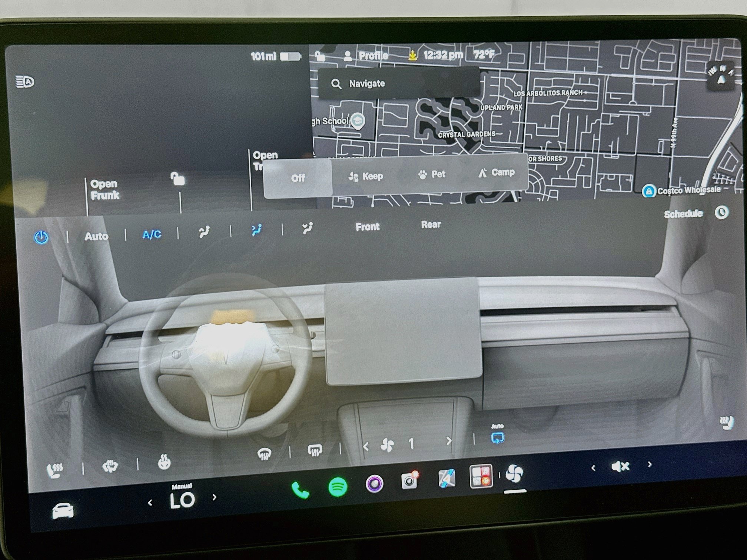747x560 pixels.
Task: Open the maps navigation app icon
Action: [446, 478]
